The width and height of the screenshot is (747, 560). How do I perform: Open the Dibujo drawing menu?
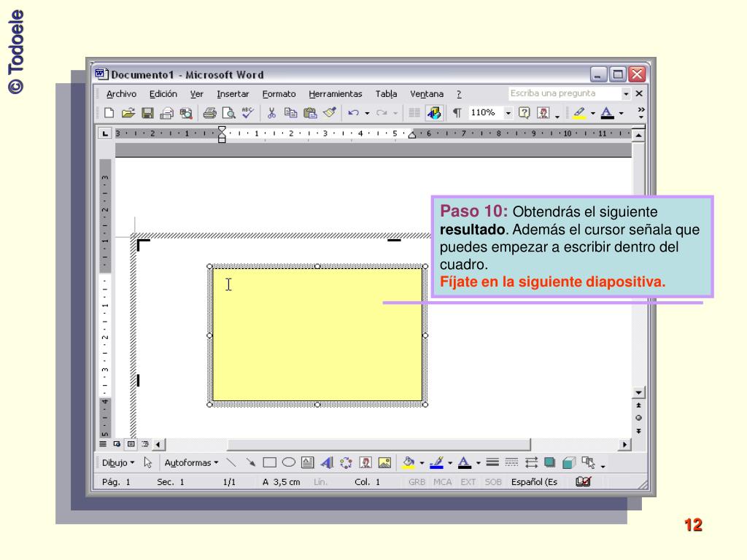117,462
